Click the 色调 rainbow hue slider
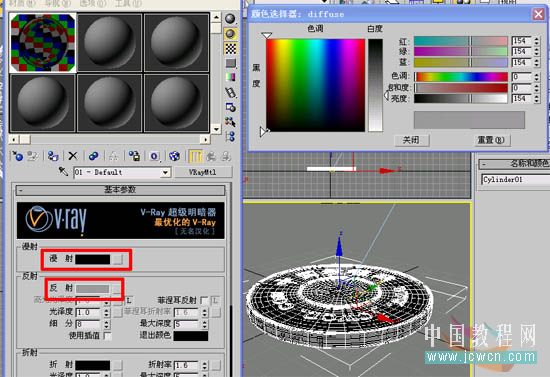The width and height of the screenshot is (550, 377). (x=461, y=76)
